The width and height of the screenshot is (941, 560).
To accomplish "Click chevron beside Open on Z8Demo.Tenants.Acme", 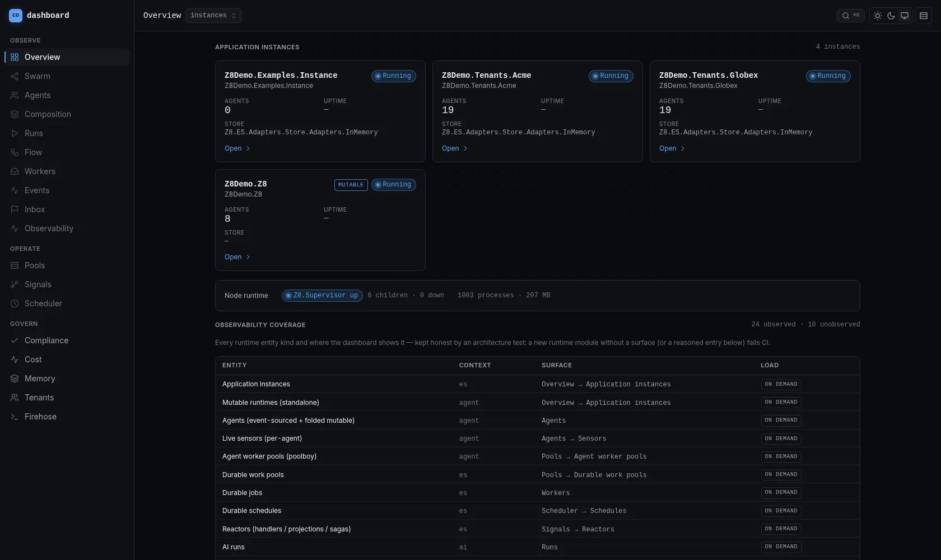I will click(465, 148).
